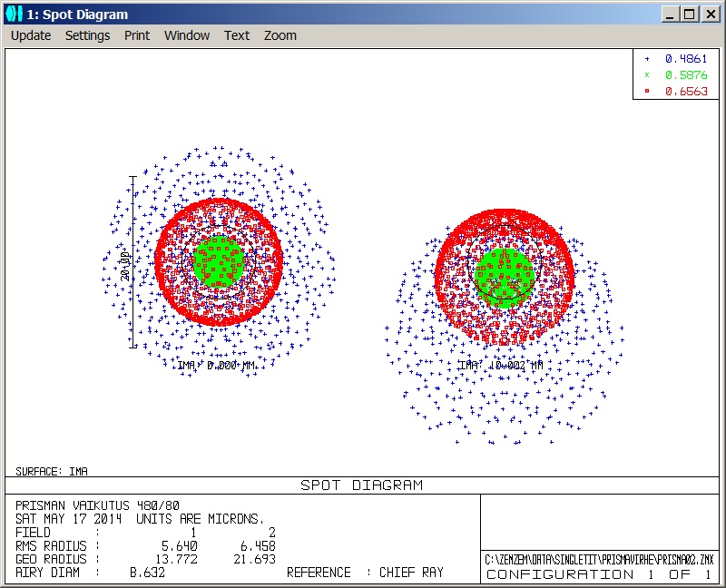The image size is (726, 588).
Task: Click the SURFACE: IMA label
Action: click(x=52, y=472)
